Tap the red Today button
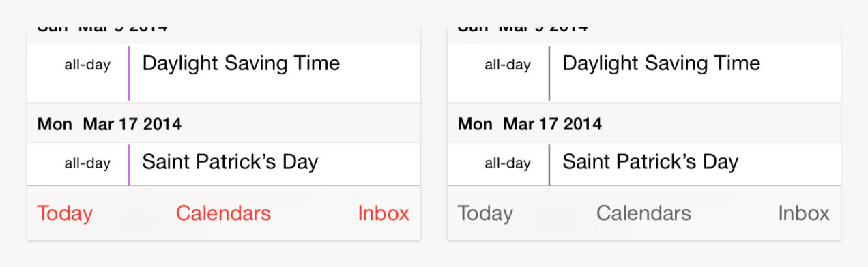 (x=65, y=213)
